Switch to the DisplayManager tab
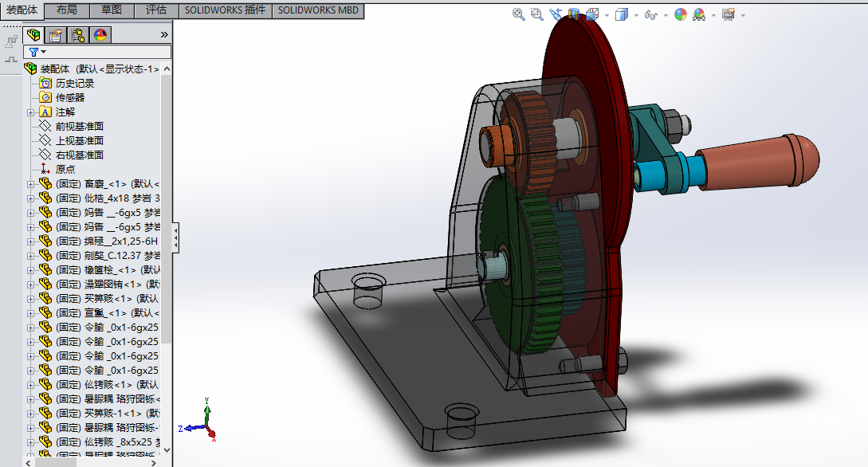Viewport: 868px width, 467px height. (x=100, y=35)
